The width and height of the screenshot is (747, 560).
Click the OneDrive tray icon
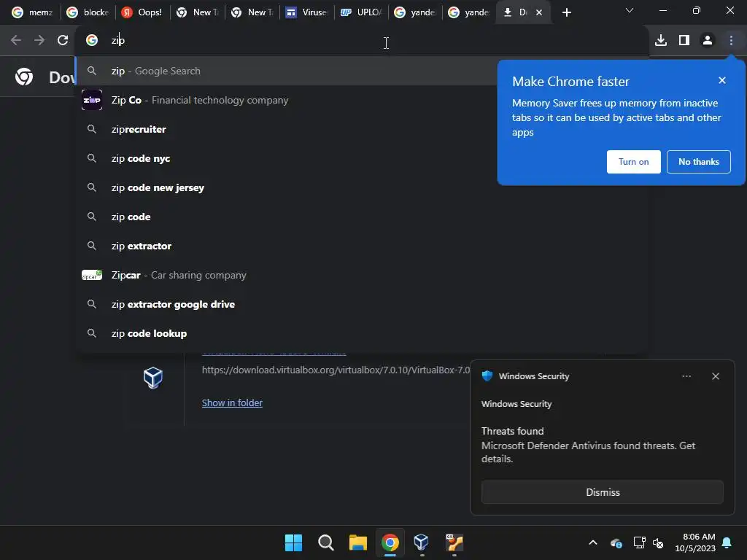point(616,542)
